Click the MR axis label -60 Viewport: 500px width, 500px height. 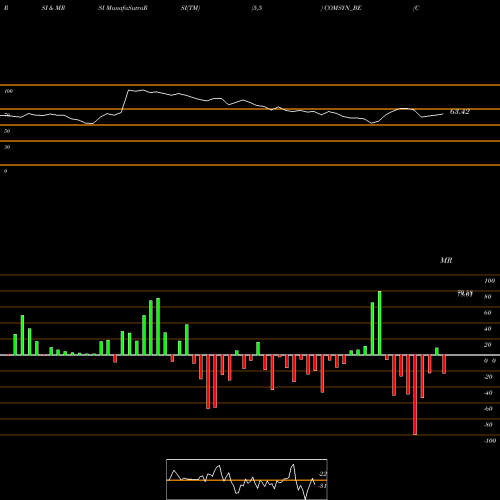tap(488, 409)
